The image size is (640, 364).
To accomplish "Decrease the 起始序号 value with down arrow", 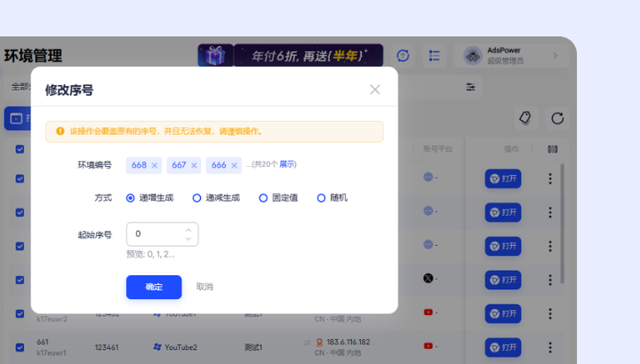I will 188,239.
